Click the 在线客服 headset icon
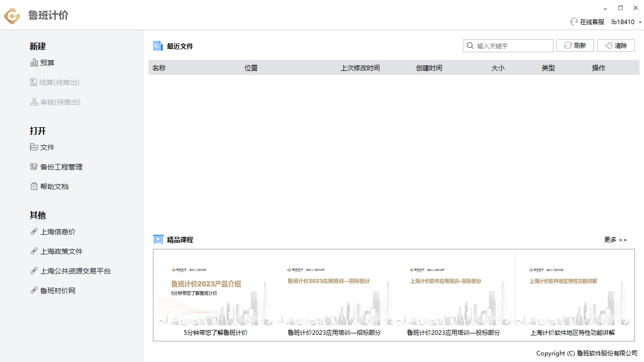Screen dimensions: 644x362 click(574, 22)
